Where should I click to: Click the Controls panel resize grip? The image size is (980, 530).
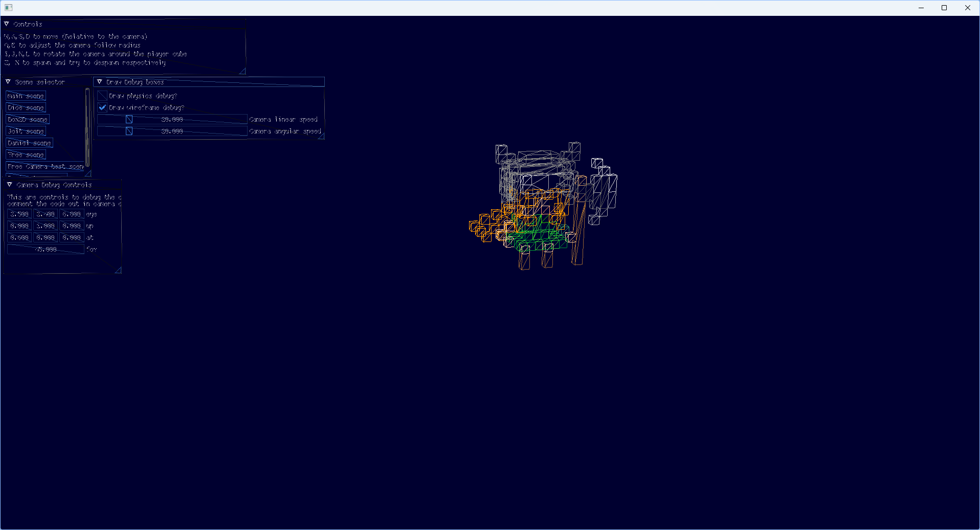pos(242,71)
